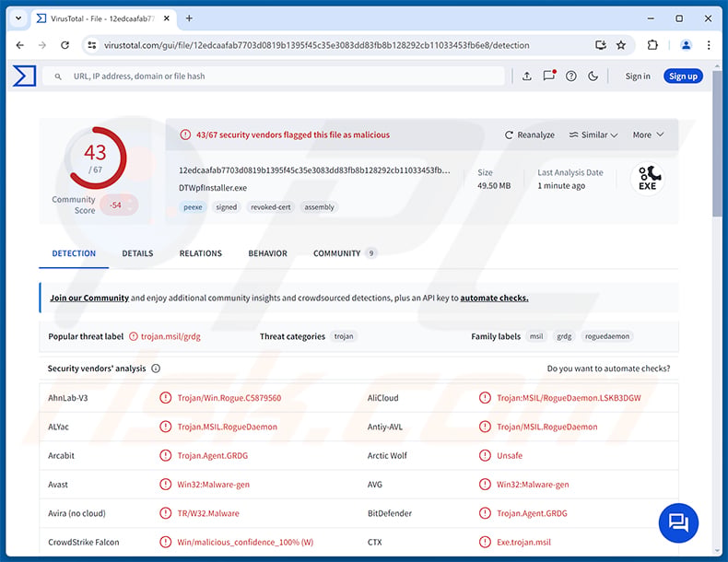Open the blue chat bubble button

coord(678,523)
